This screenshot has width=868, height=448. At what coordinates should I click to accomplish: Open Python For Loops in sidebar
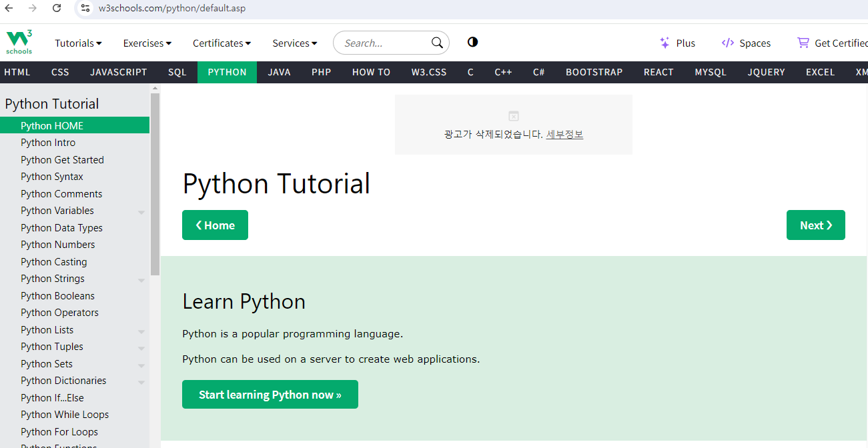click(75, 432)
